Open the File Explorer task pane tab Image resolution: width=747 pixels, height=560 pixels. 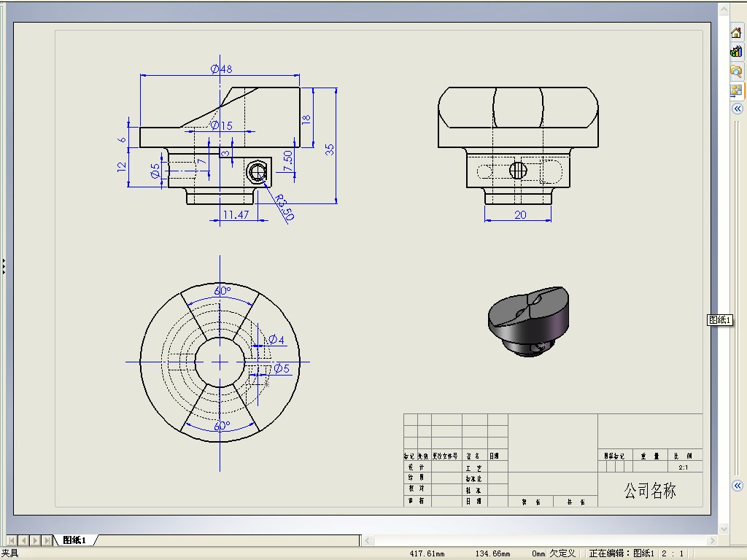point(736,71)
